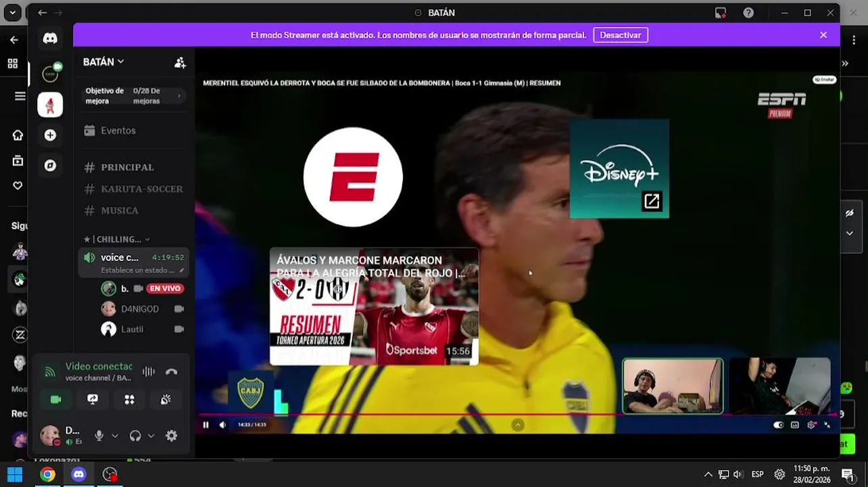Open connection signal info icon

(x=50, y=371)
